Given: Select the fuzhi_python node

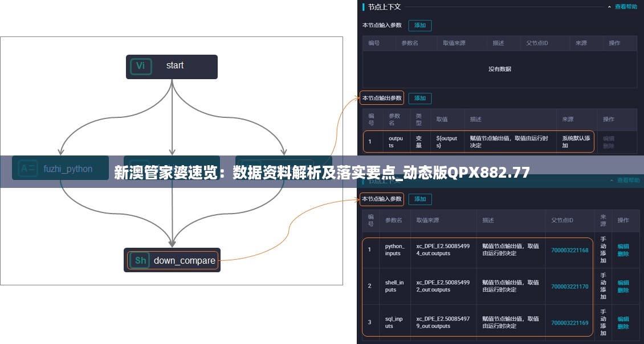Looking at the screenshot, I should click(60, 168).
